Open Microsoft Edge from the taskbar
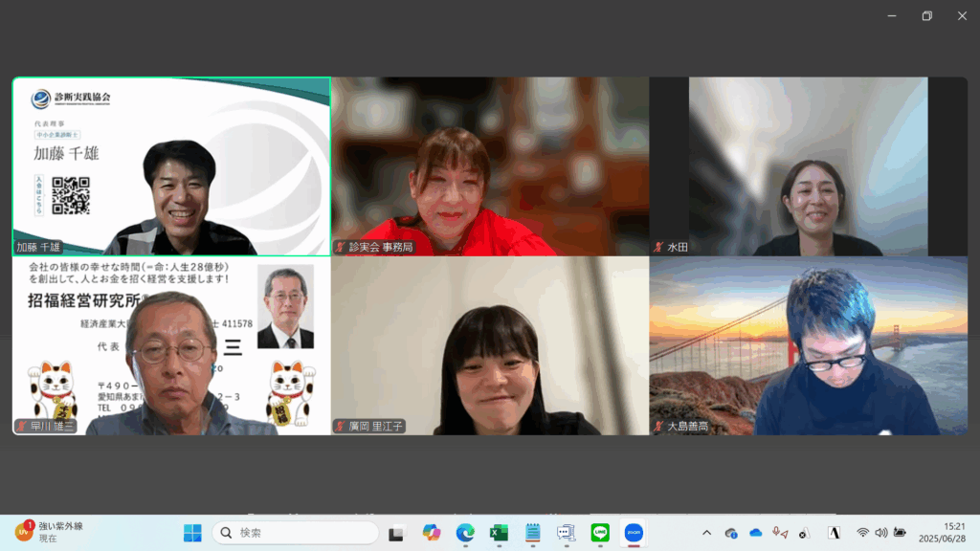 465,533
